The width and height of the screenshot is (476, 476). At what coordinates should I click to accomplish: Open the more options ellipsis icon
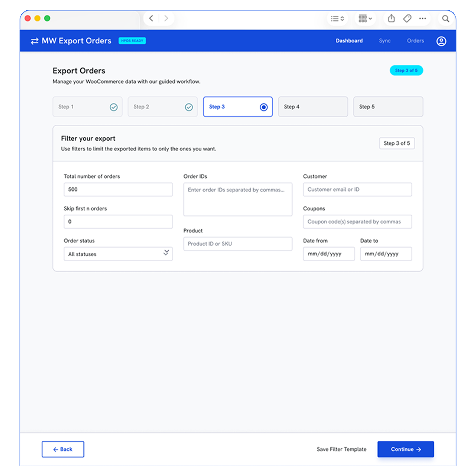(x=422, y=19)
